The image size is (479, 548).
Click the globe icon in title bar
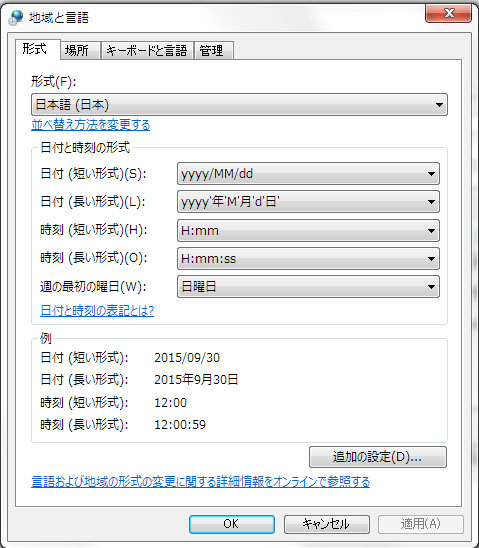pyautogui.click(x=16, y=17)
